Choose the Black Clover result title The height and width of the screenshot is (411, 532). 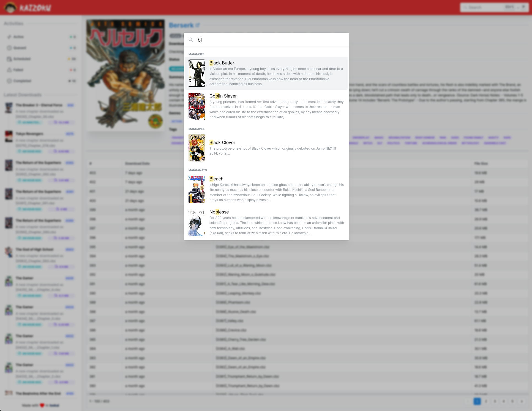pyautogui.click(x=222, y=142)
